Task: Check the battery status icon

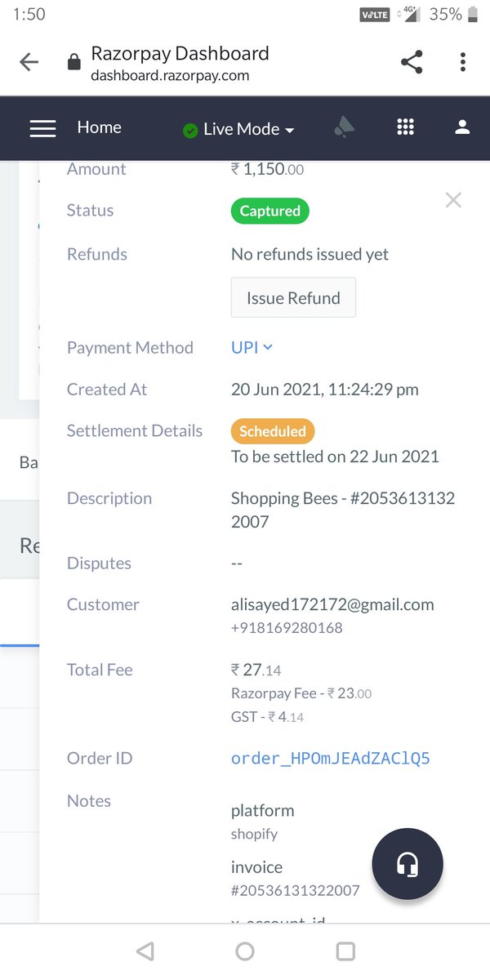Action: tap(472, 14)
